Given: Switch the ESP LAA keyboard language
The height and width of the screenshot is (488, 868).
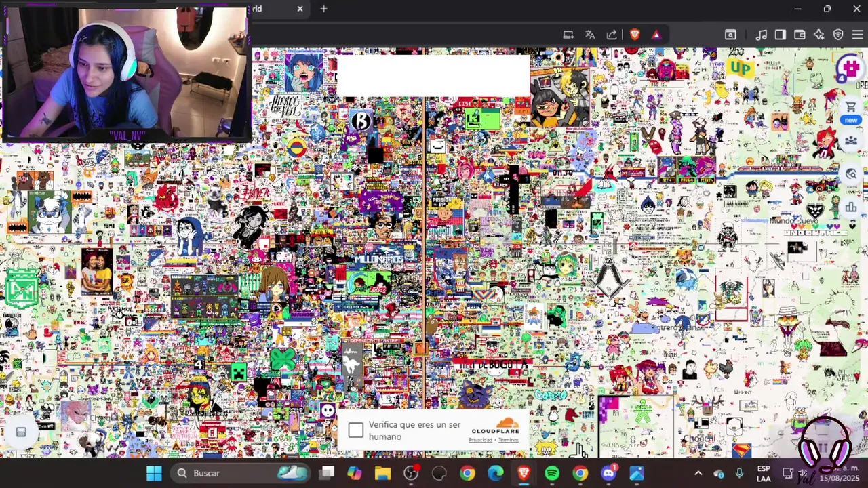Looking at the screenshot, I should 764,473.
